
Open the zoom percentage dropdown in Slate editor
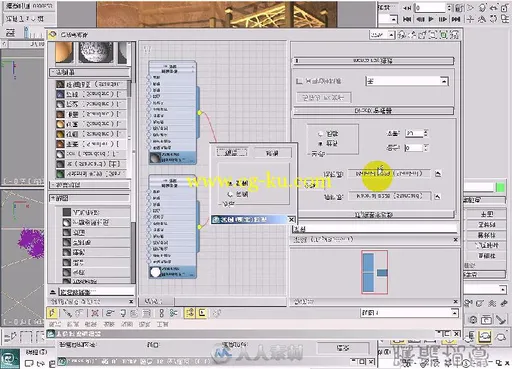tap(391, 34)
